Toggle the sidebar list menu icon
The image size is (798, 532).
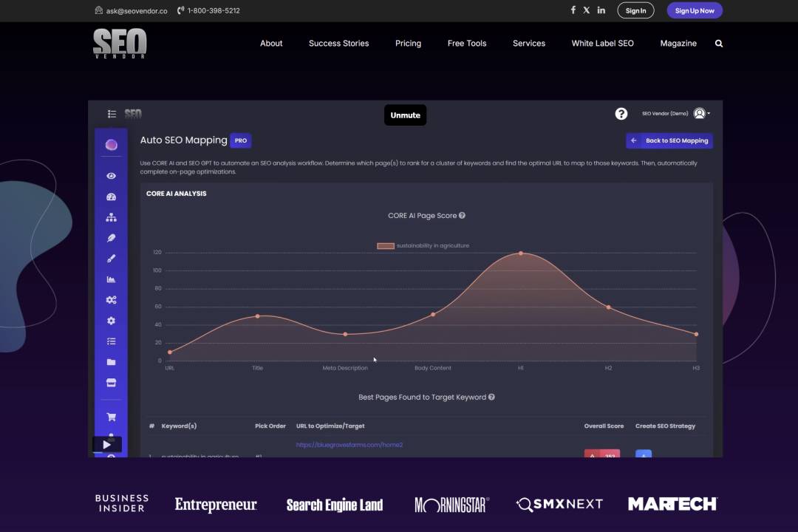pos(112,114)
